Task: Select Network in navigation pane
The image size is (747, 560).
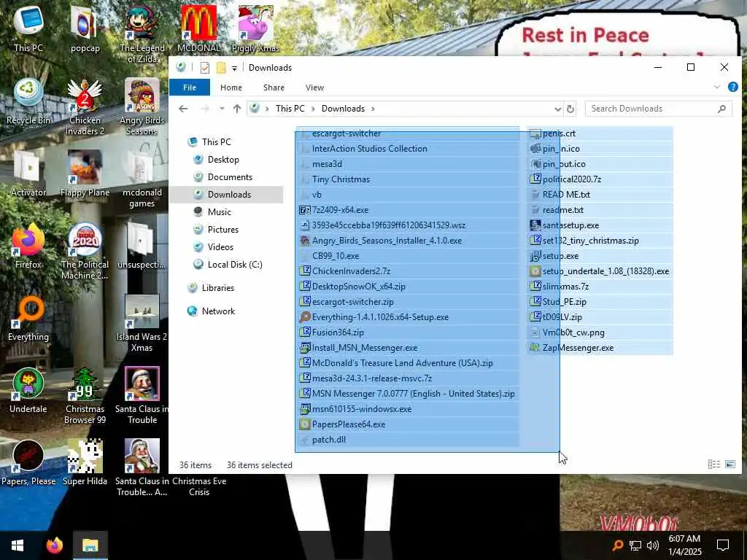Action: pyautogui.click(x=218, y=311)
